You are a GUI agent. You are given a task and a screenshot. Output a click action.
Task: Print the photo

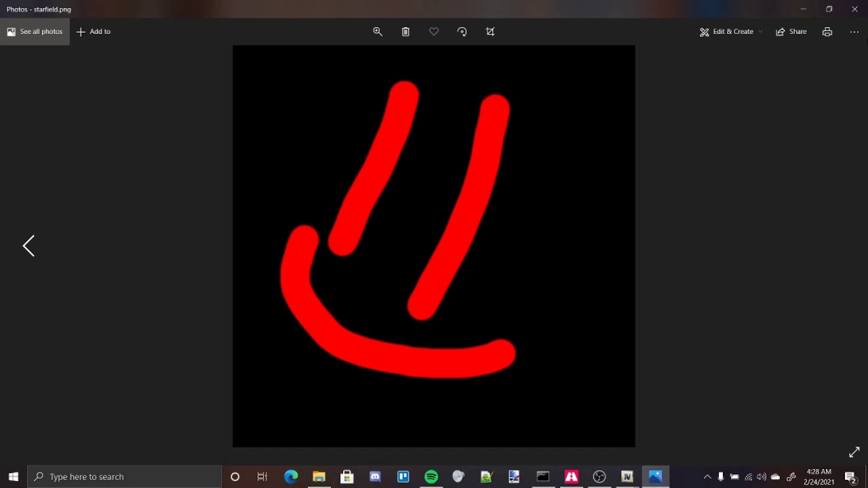tap(827, 32)
